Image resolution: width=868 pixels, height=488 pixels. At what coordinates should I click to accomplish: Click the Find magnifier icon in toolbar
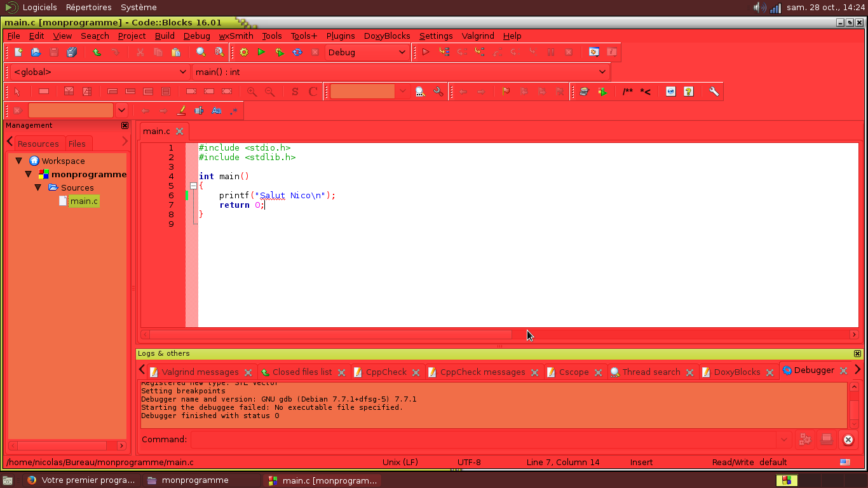pos(201,52)
